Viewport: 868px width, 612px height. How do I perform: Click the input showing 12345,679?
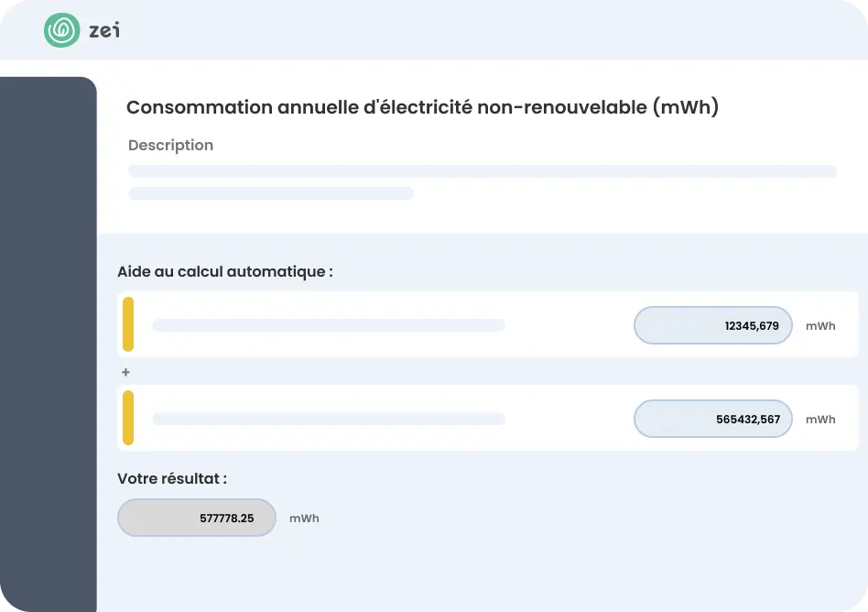(713, 325)
